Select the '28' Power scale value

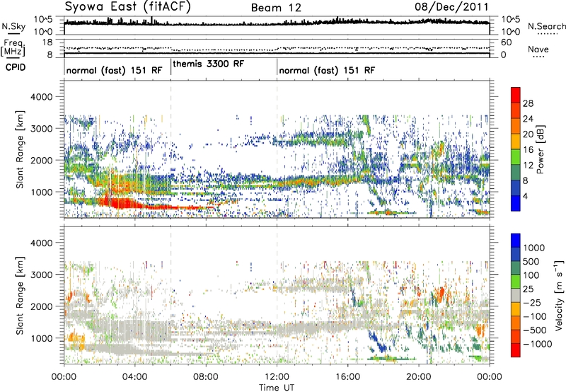528,103
